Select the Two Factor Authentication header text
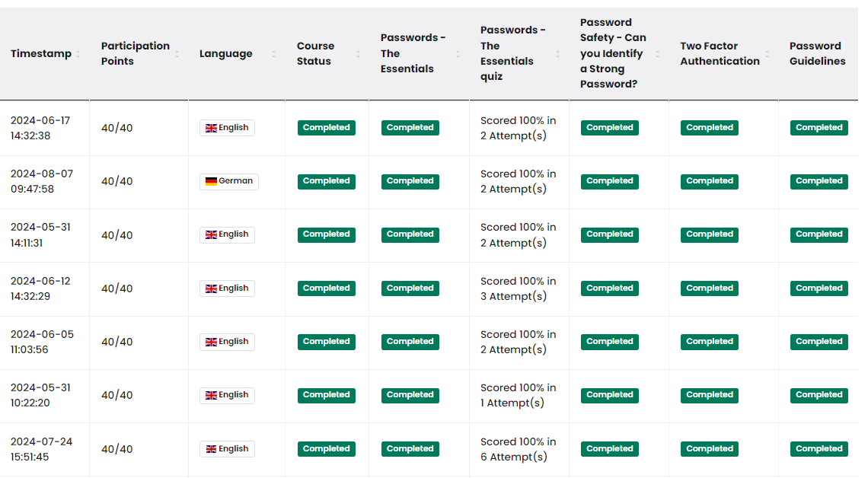The height and width of the screenshot is (478, 868). pyautogui.click(x=720, y=54)
